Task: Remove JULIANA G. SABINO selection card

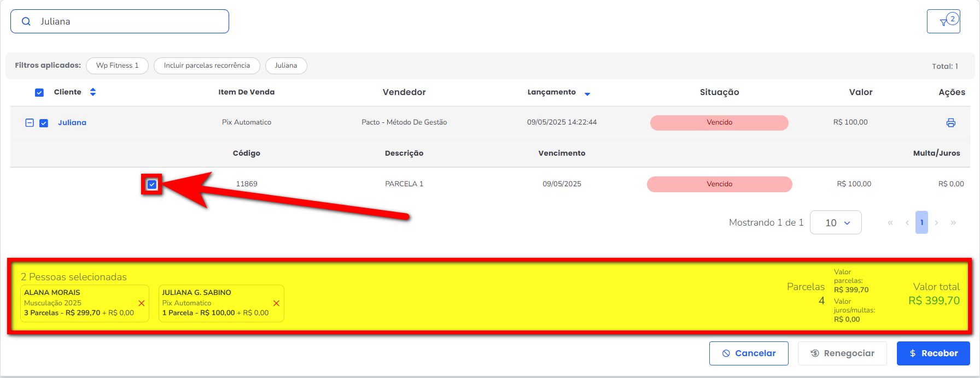Action: pyautogui.click(x=276, y=303)
